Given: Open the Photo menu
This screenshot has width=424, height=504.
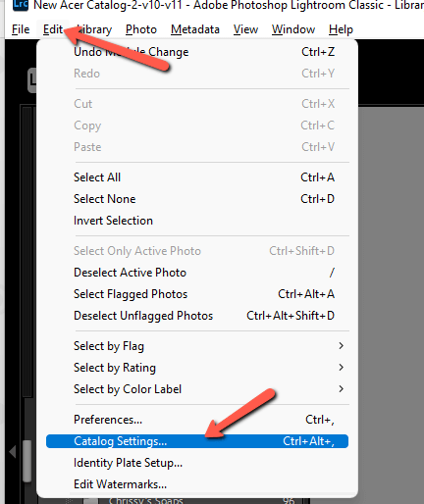Looking at the screenshot, I should pyautogui.click(x=141, y=29).
